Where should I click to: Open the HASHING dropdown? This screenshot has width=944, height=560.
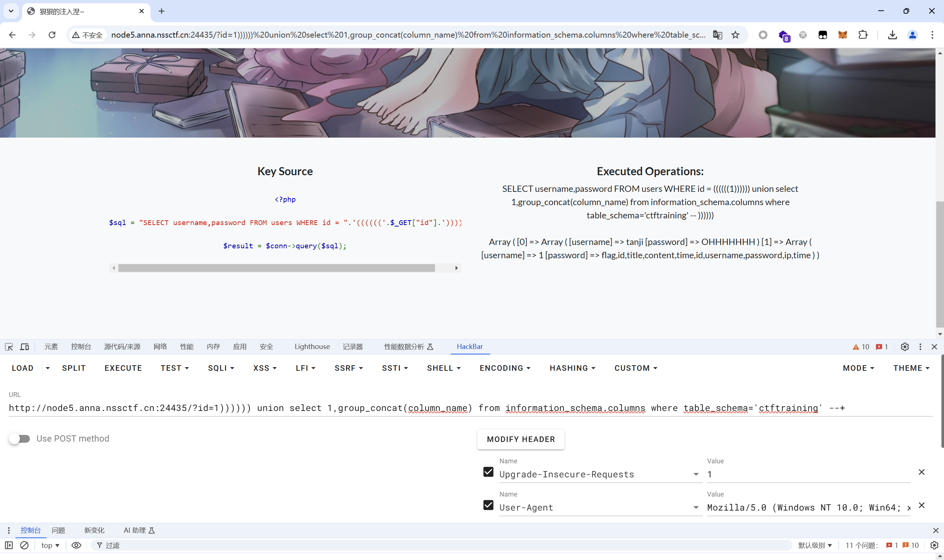point(573,368)
